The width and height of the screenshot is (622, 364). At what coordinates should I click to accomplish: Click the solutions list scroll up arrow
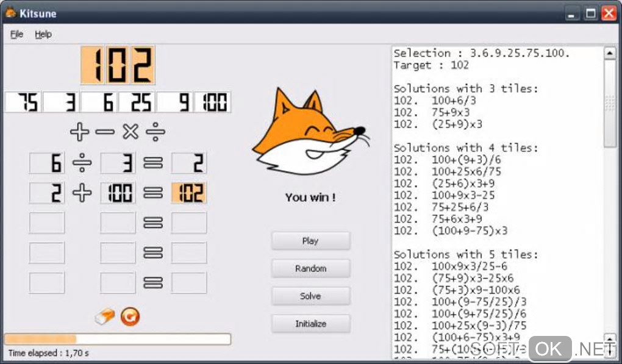point(610,52)
